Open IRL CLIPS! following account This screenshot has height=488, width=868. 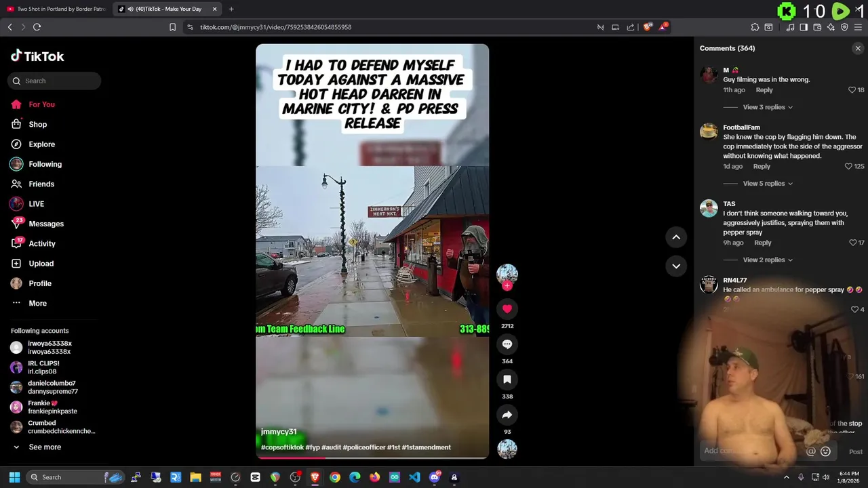tap(43, 367)
